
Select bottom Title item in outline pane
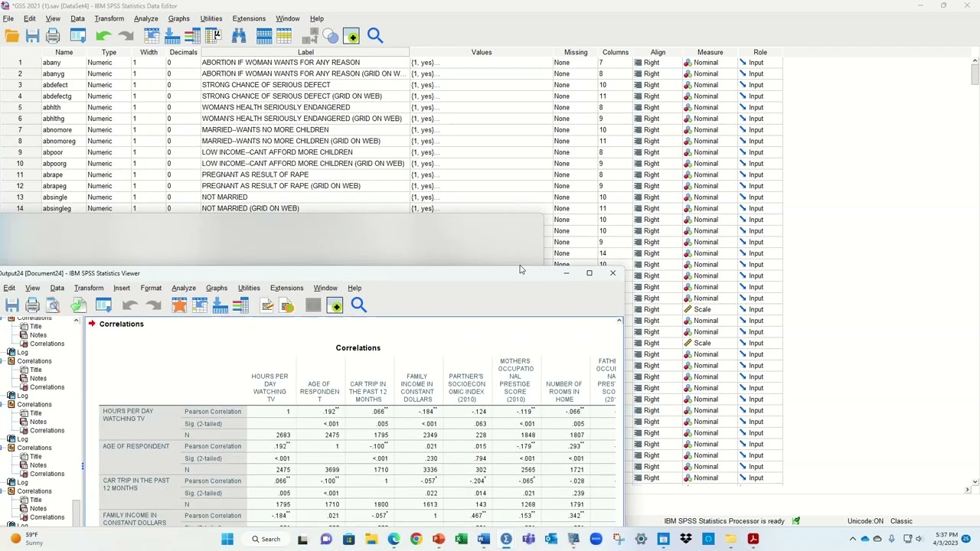click(x=35, y=500)
